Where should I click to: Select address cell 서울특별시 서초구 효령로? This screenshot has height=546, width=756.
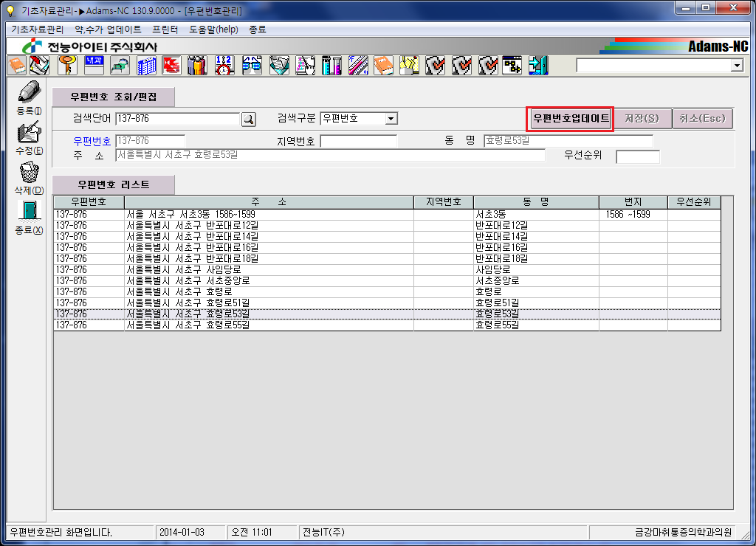point(269,292)
